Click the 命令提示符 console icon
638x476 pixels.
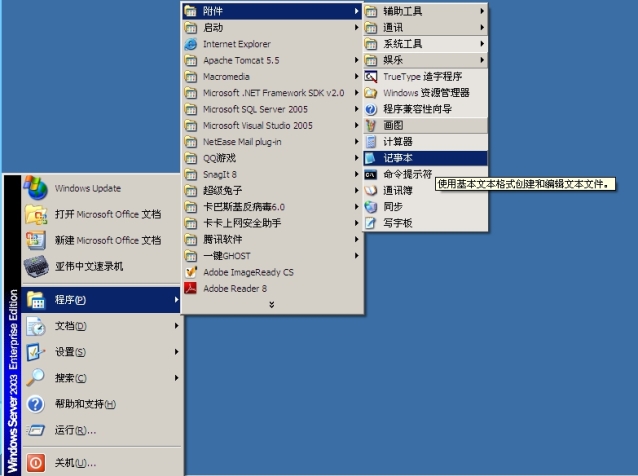click(370, 175)
